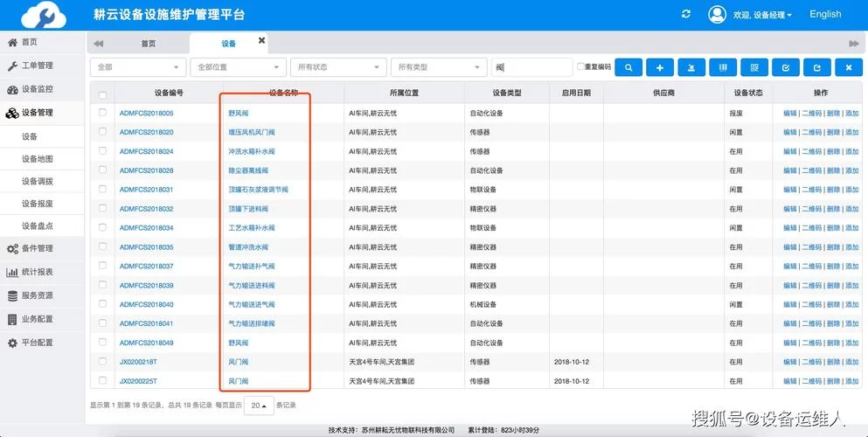Open 设备报废 submenu item
This screenshot has width=868, height=437.
[x=42, y=204]
